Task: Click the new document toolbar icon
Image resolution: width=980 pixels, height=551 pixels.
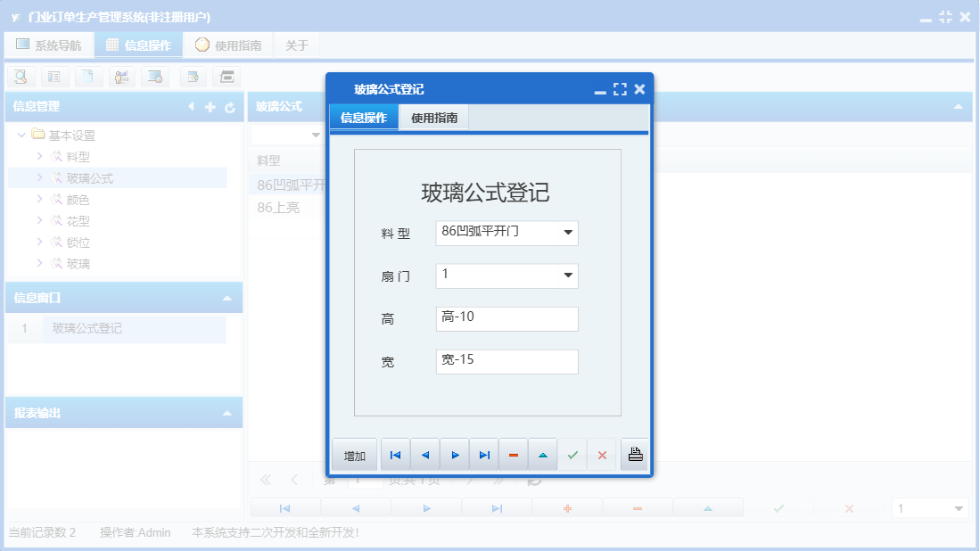Action: tap(89, 77)
